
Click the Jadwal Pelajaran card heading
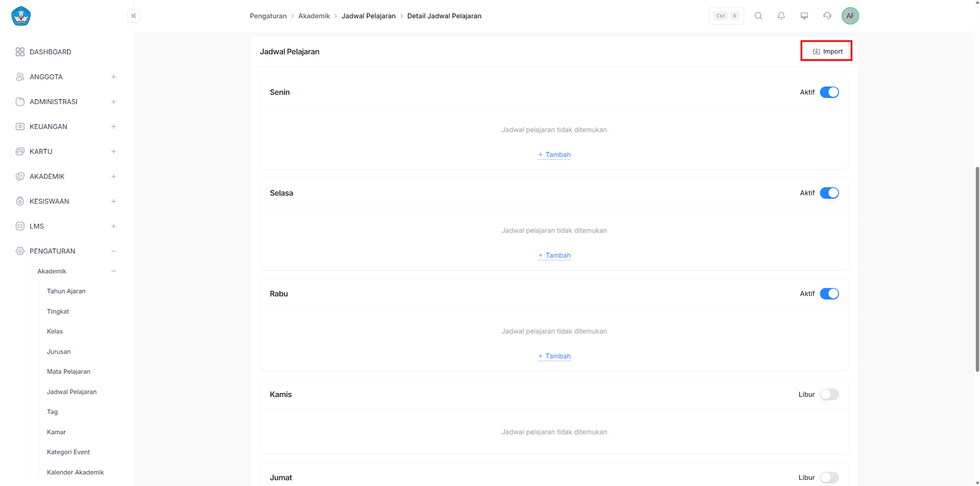289,52
